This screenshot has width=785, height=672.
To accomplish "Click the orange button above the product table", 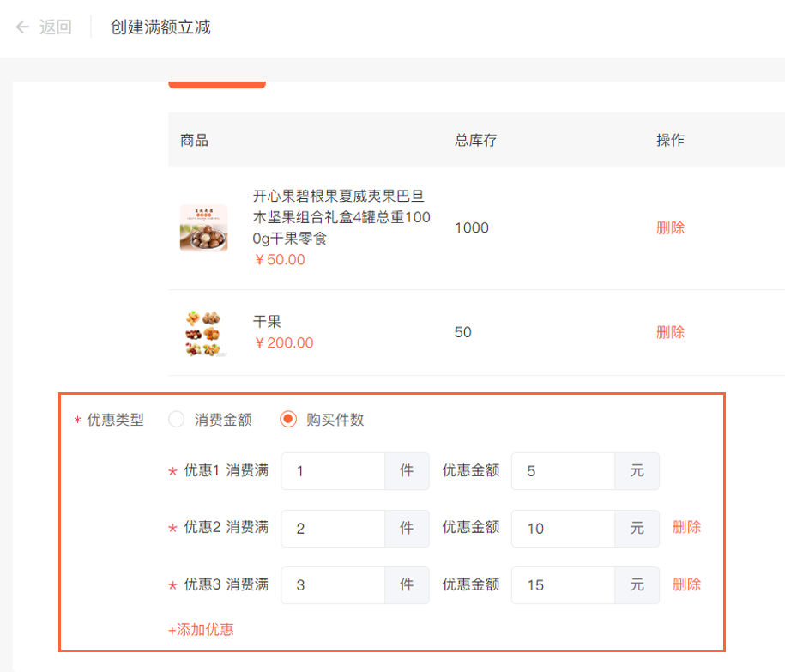I will pos(217,85).
